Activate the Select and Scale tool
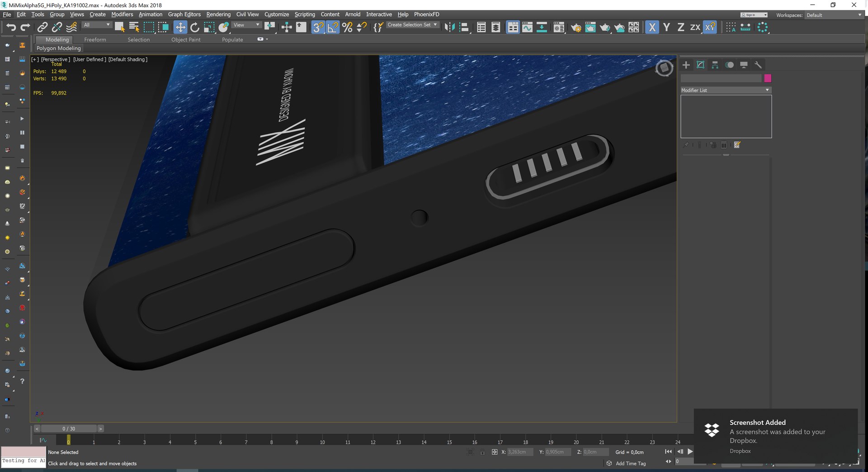The width and height of the screenshot is (868, 472). [x=209, y=27]
